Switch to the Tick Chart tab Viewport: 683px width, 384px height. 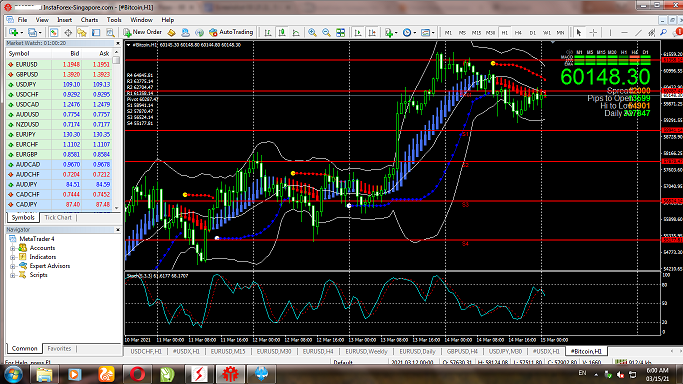pyautogui.click(x=58, y=217)
